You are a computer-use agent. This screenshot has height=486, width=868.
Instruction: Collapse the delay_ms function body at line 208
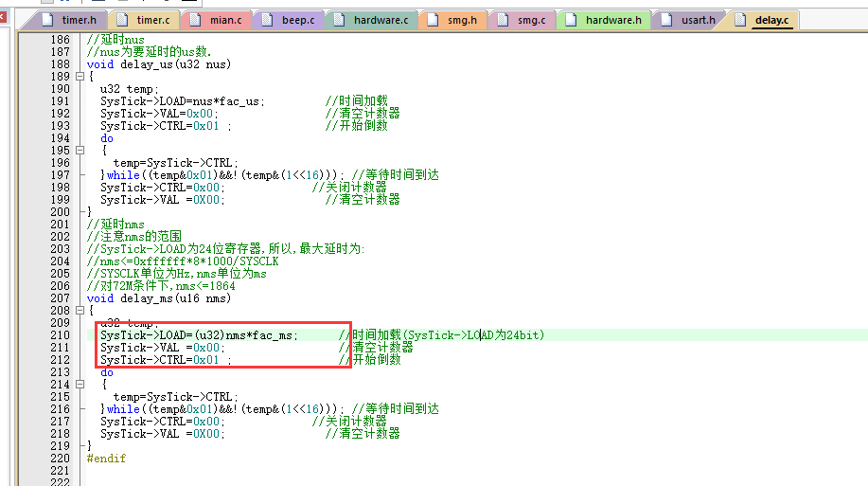click(x=80, y=311)
